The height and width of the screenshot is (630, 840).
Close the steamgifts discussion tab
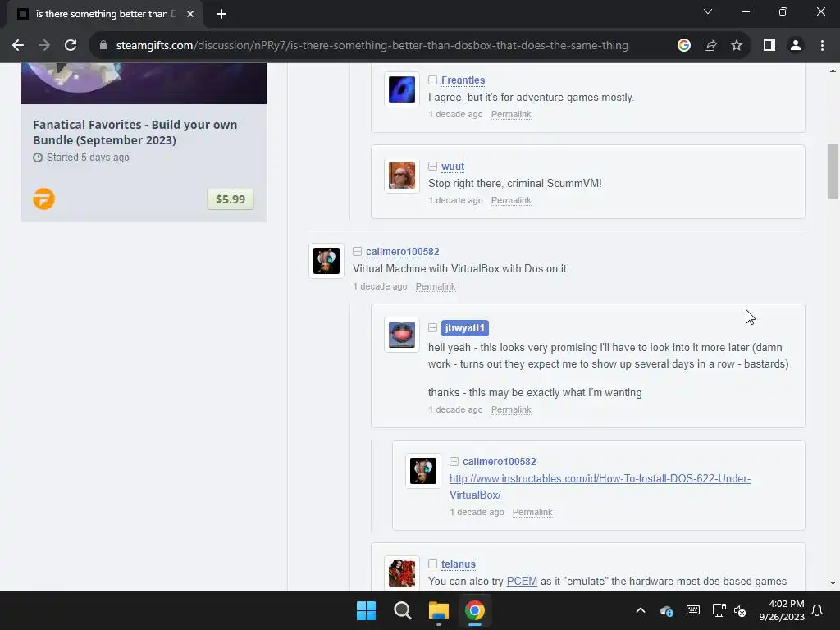pos(190,14)
